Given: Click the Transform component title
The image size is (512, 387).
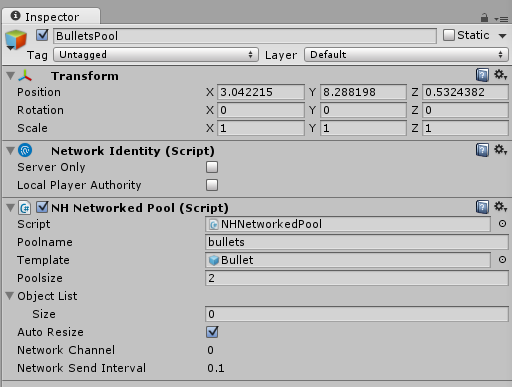Looking at the screenshot, I should coord(85,76).
